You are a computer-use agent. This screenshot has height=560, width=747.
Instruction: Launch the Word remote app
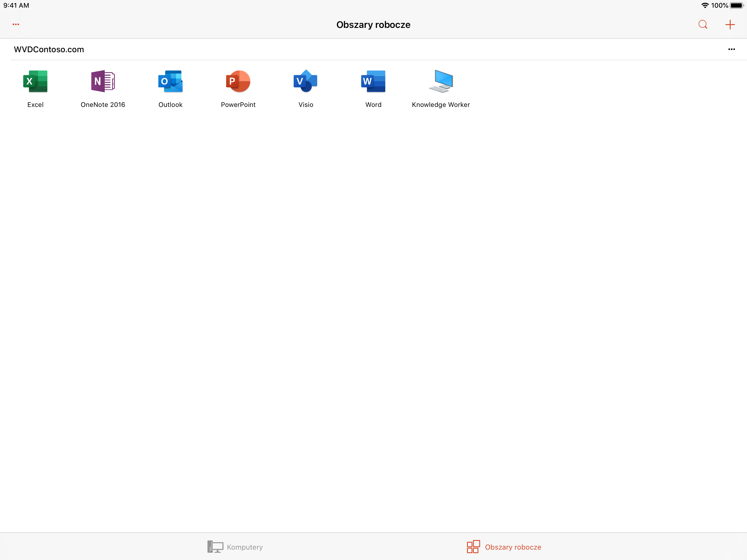373,81
